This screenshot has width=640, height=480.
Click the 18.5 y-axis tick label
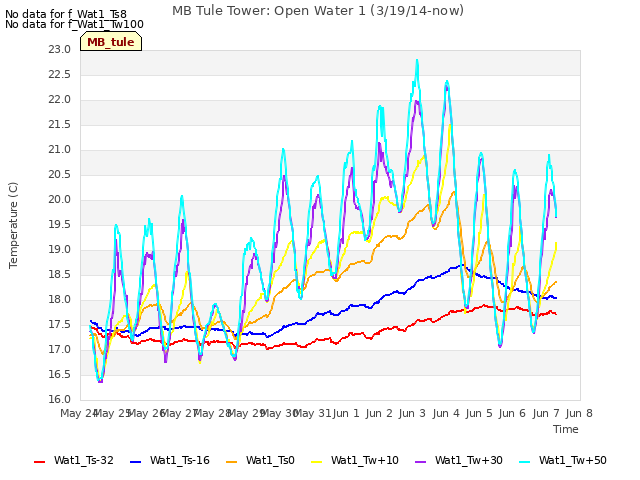[60, 275]
